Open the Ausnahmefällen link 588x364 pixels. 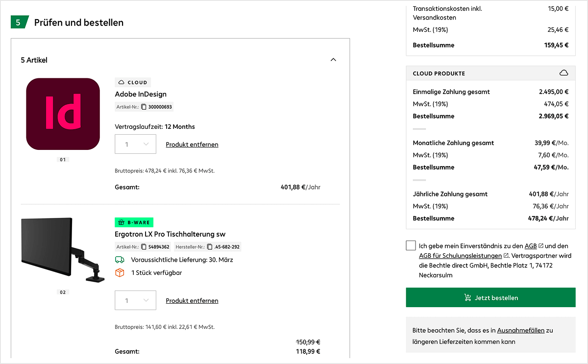(521, 330)
